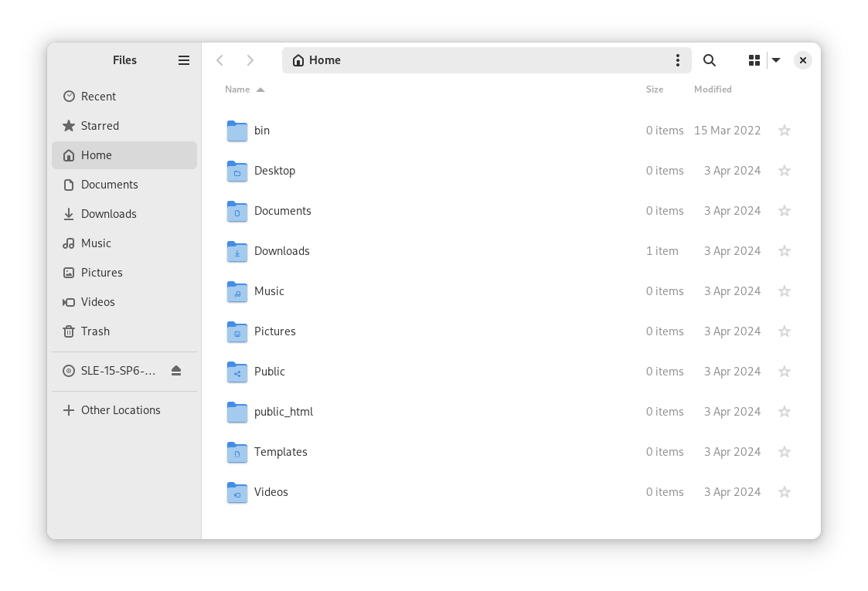The image size is (868, 591).
Task: Go to Recent in the sidebar
Action: 98,97
